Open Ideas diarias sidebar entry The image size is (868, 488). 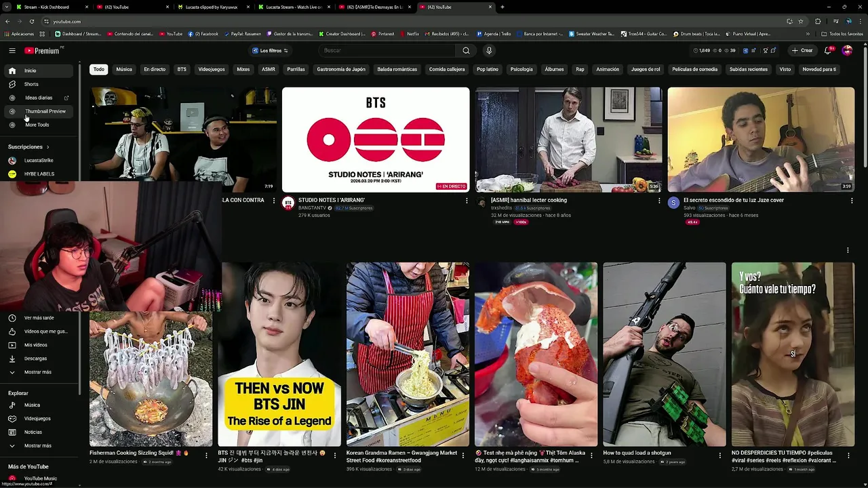(39, 98)
